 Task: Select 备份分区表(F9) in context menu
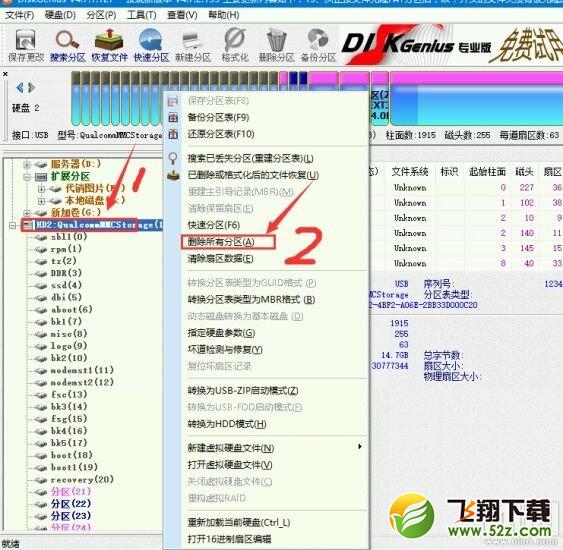(x=218, y=117)
